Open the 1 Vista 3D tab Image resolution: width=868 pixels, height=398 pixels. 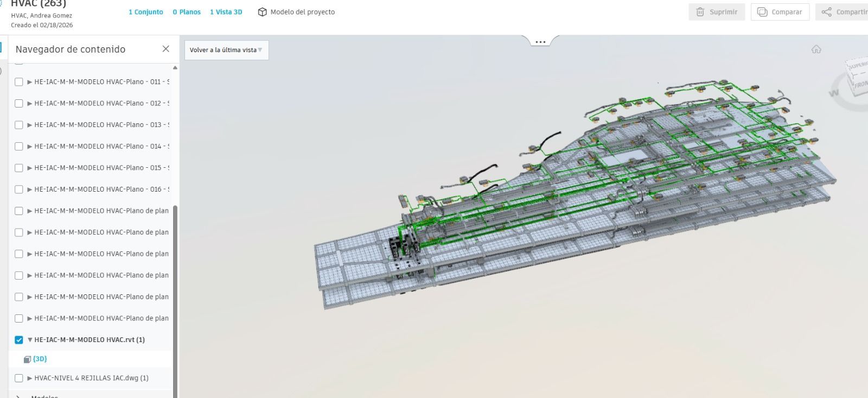tap(226, 12)
